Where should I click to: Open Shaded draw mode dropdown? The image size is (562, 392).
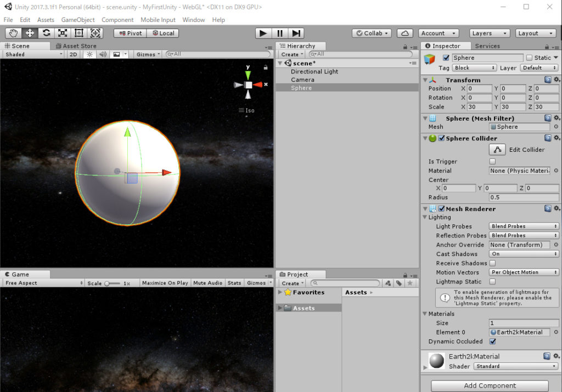(x=33, y=54)
